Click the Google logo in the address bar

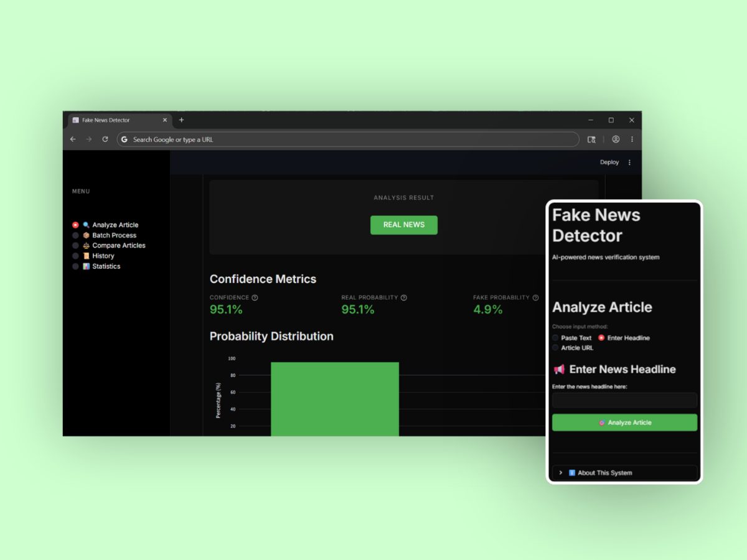point(125,139)
